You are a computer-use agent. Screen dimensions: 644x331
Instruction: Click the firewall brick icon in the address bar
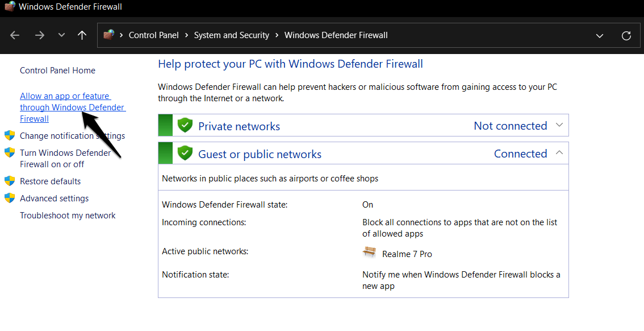coord(108,35)
